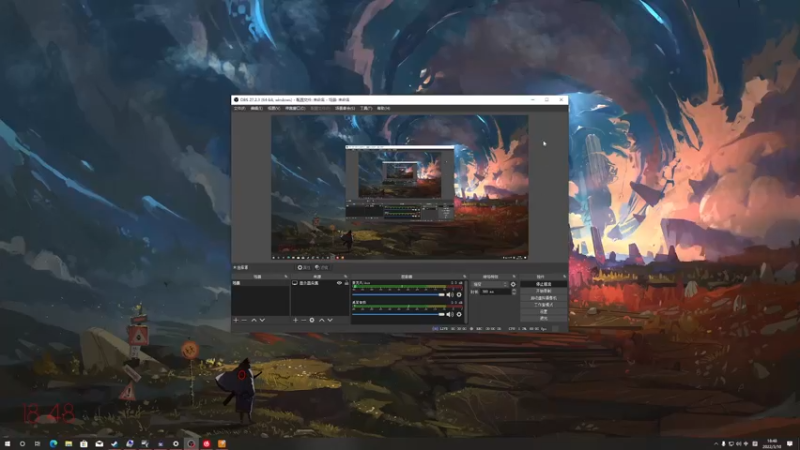
Task: Adjust the desktop audio volume slider
Action: 398,314
